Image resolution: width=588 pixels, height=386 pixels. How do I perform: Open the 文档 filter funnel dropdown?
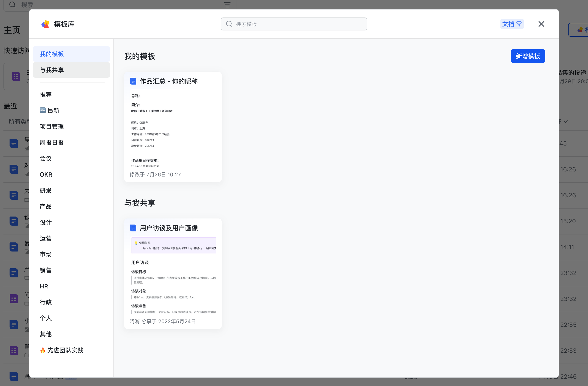512,24
